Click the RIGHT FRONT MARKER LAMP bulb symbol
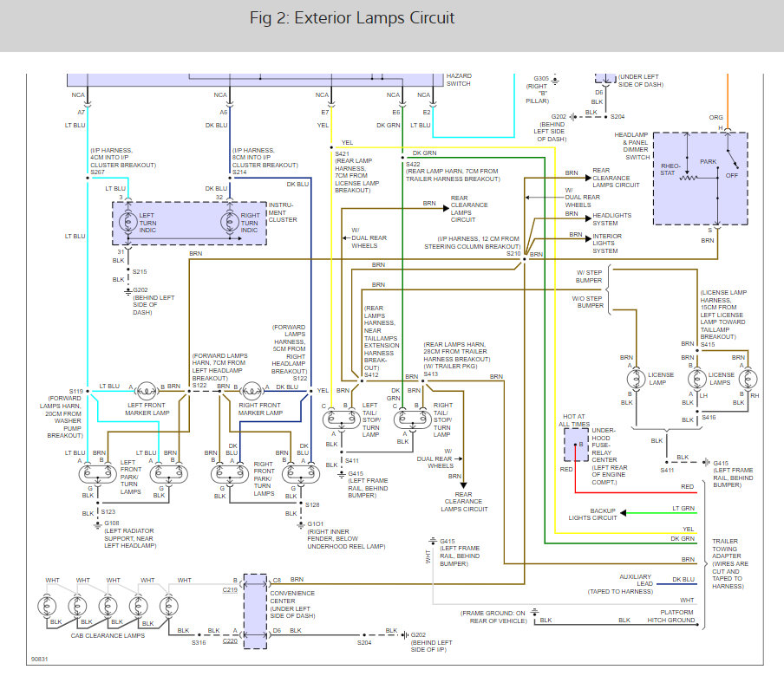784x689 pixels. pos(252,390)
